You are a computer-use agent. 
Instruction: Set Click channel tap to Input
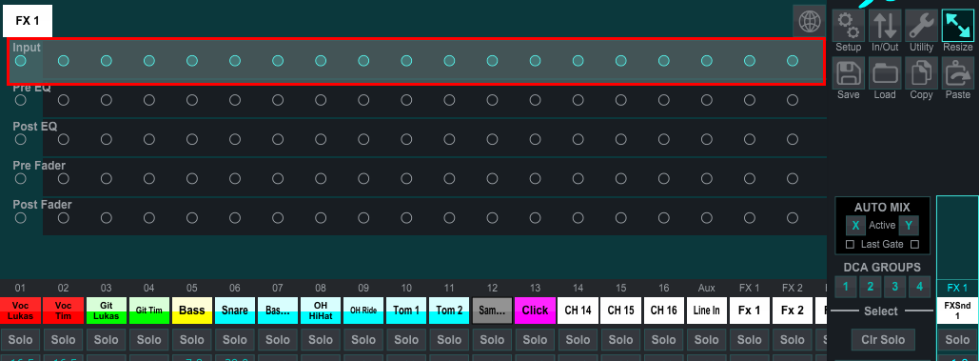535,61
